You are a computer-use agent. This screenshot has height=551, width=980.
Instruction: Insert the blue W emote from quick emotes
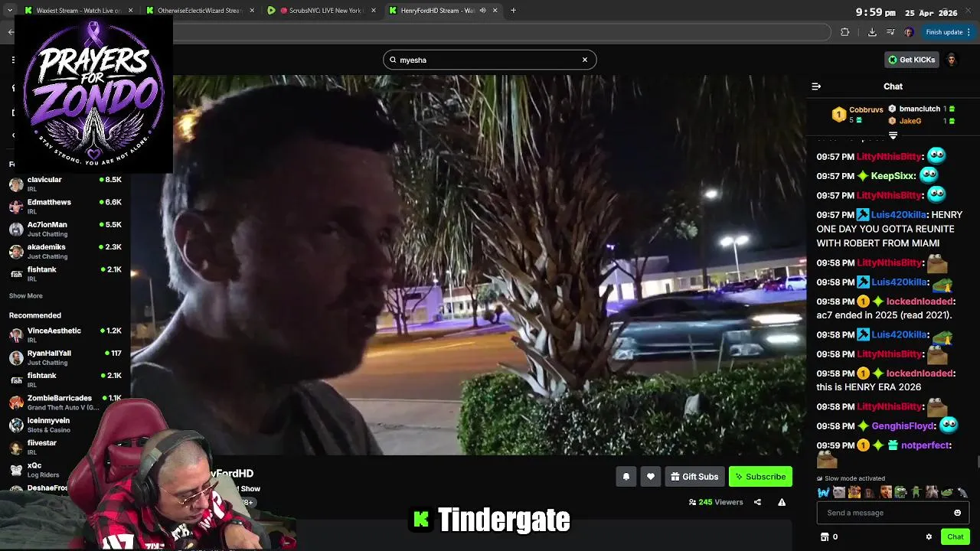click(824, 492)
